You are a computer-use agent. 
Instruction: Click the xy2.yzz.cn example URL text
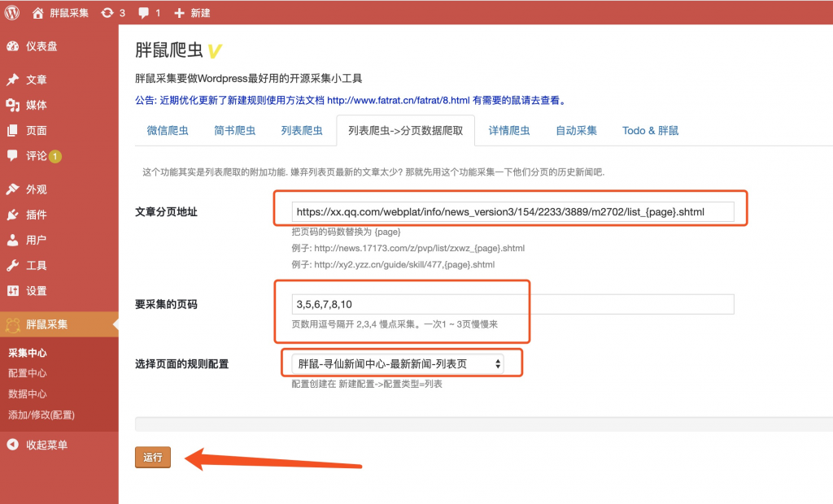pyautogui.click(x=404, y=264)
